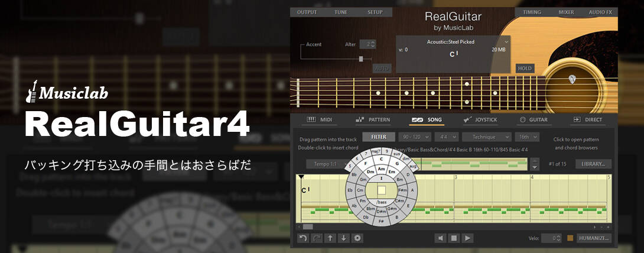Switch to the PATTERN tab
This screenshot has height=253, width=644.
click(x=373, y=119)
